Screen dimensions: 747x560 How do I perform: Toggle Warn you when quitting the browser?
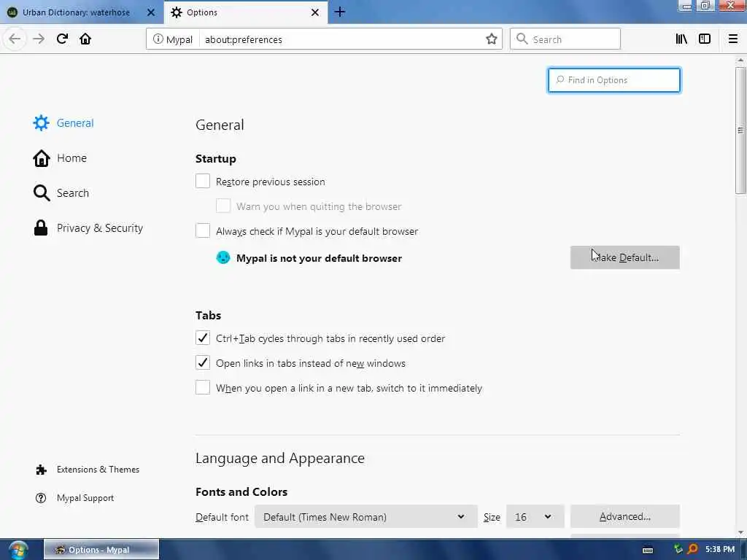click(223, 206)
